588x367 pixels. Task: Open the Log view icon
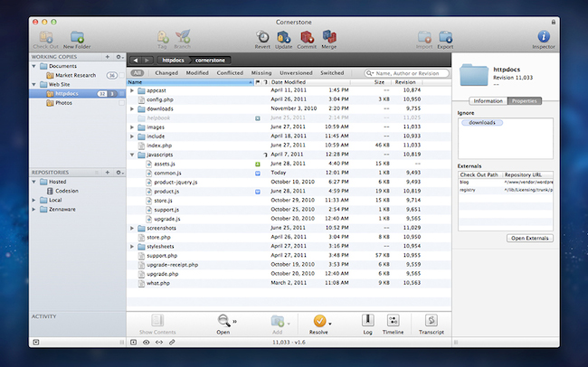[367, 322]
